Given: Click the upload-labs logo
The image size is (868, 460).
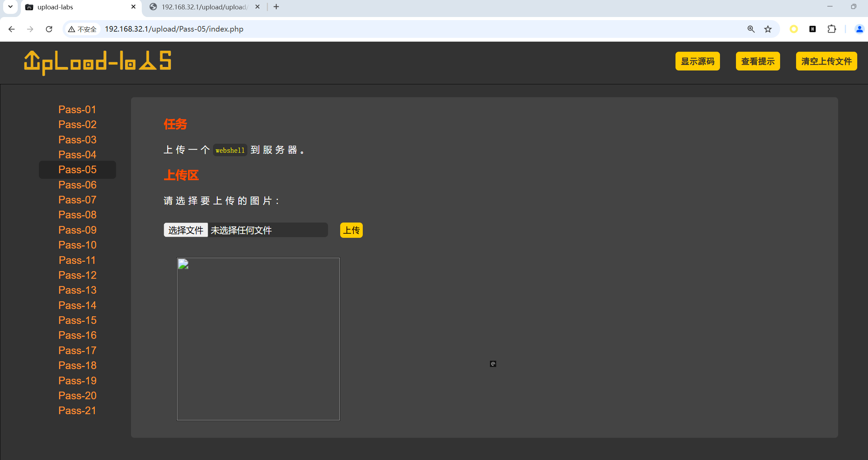Looking at the screenshot, I should click(98, 62).
